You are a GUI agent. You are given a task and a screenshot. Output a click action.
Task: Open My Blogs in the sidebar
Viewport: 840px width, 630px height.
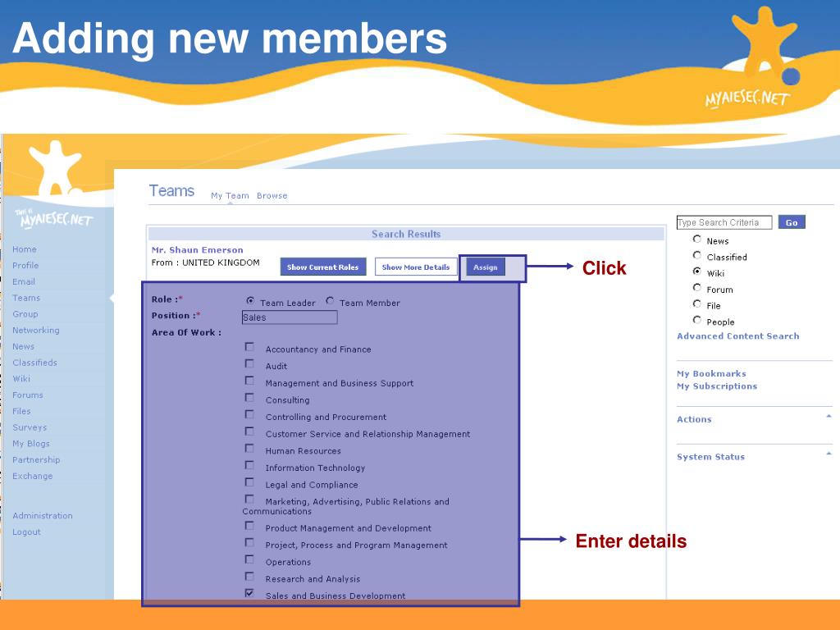click(x=31, y=444)
